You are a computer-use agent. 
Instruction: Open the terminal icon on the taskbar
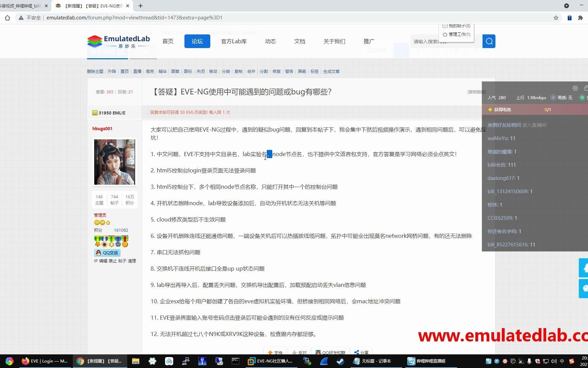tap(235, 361)
